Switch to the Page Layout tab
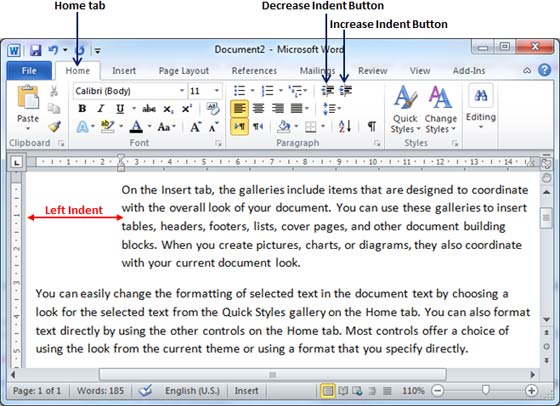Screen dimensions: 560x406 [x=184, y=71]
